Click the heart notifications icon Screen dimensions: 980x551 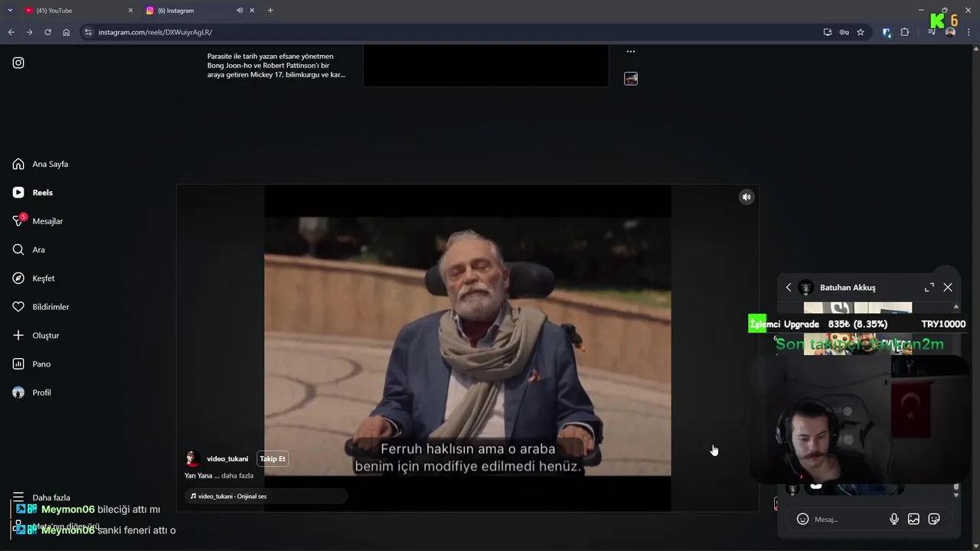tap(18, 307)
